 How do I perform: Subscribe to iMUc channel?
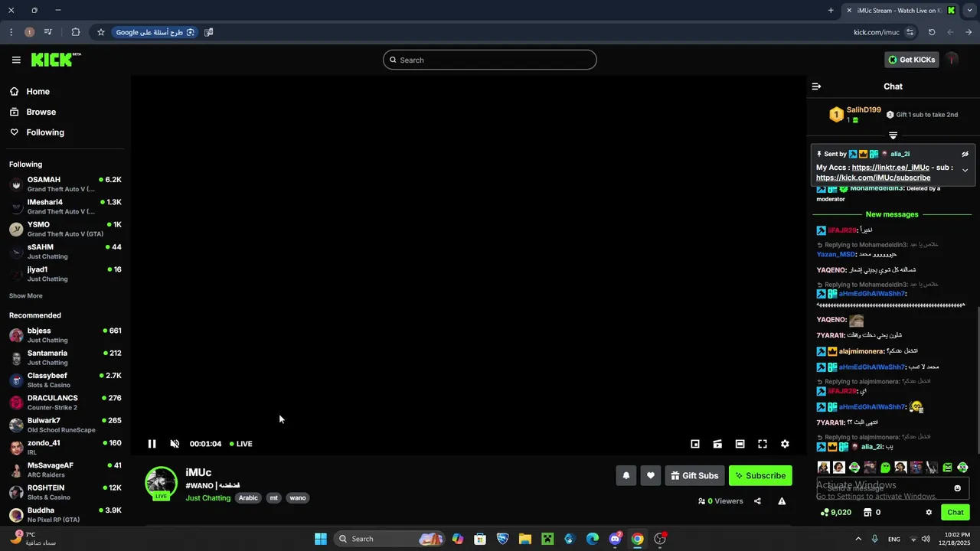point(760,475)
